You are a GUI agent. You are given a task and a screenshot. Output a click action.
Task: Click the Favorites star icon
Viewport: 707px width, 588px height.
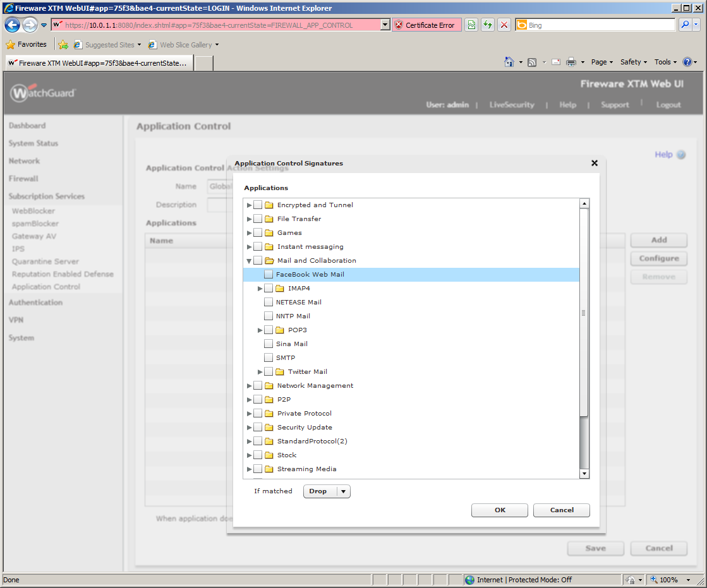click(x=10, y=45)
